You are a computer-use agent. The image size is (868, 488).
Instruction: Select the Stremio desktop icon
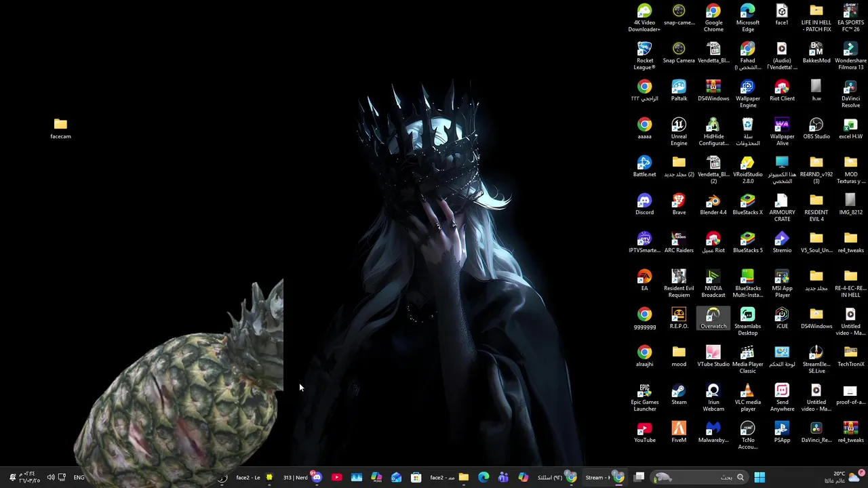point(782,243)
